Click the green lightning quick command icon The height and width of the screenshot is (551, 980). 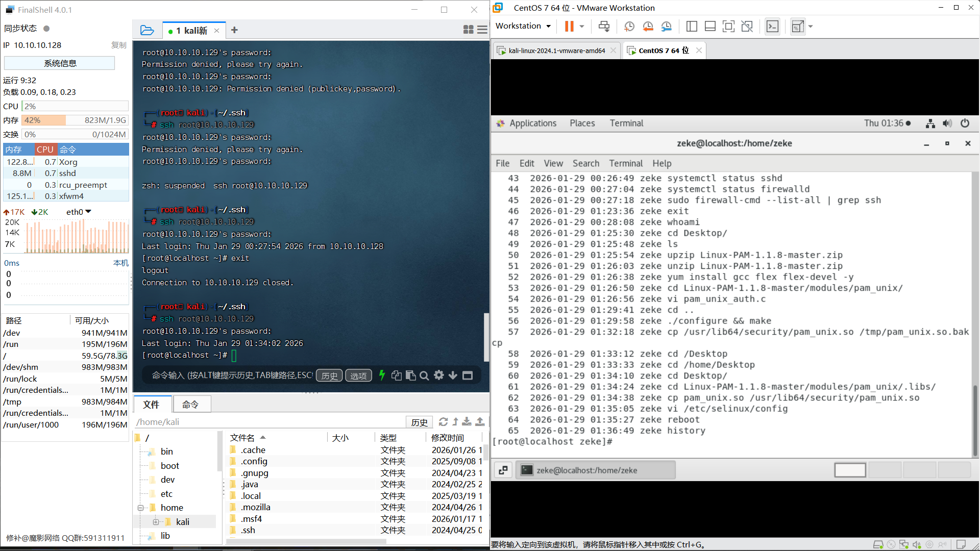tap(382, 375)
